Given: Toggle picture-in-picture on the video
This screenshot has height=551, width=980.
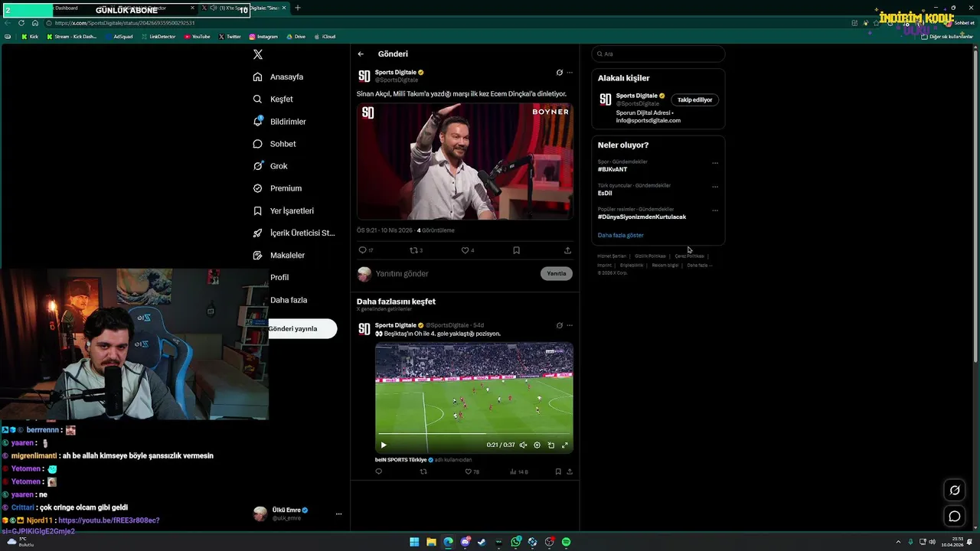Looking at the screenshot, I should coord(551,445).
